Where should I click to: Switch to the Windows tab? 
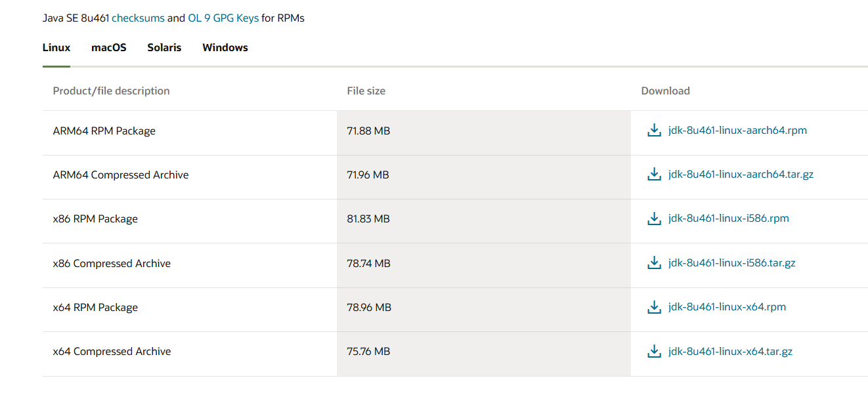pos(225,47)
